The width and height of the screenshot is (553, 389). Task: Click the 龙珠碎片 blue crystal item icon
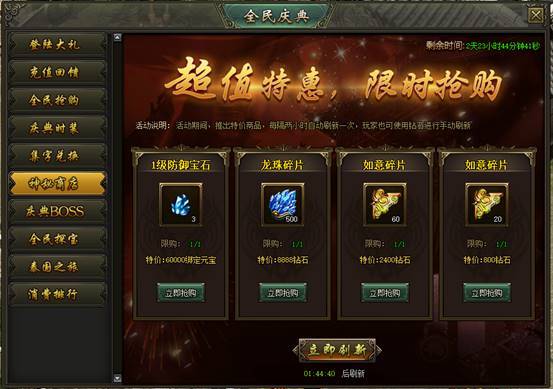click(282, 205)
